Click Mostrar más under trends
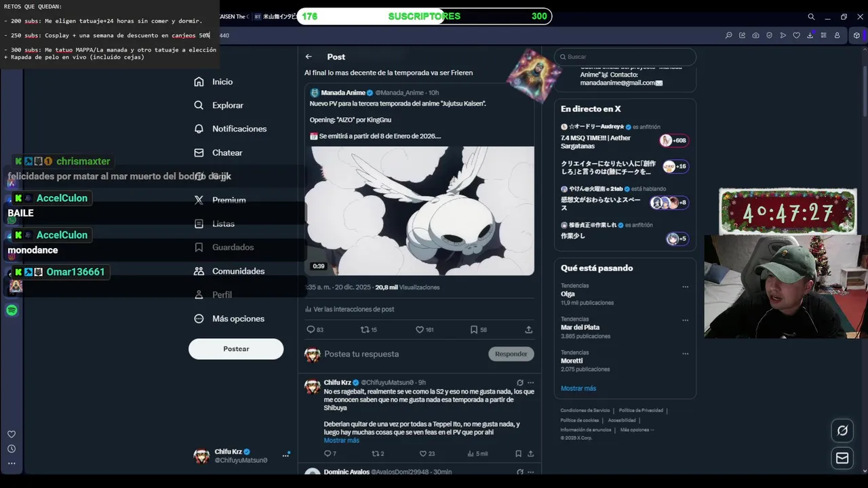The image size is (868, 488). click(578, 388)
